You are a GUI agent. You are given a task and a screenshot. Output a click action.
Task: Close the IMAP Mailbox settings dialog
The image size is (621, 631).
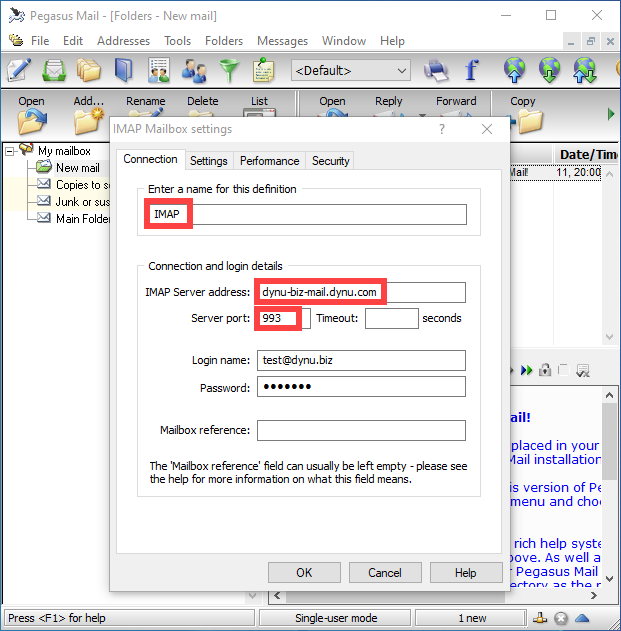(x=487, y=129)
